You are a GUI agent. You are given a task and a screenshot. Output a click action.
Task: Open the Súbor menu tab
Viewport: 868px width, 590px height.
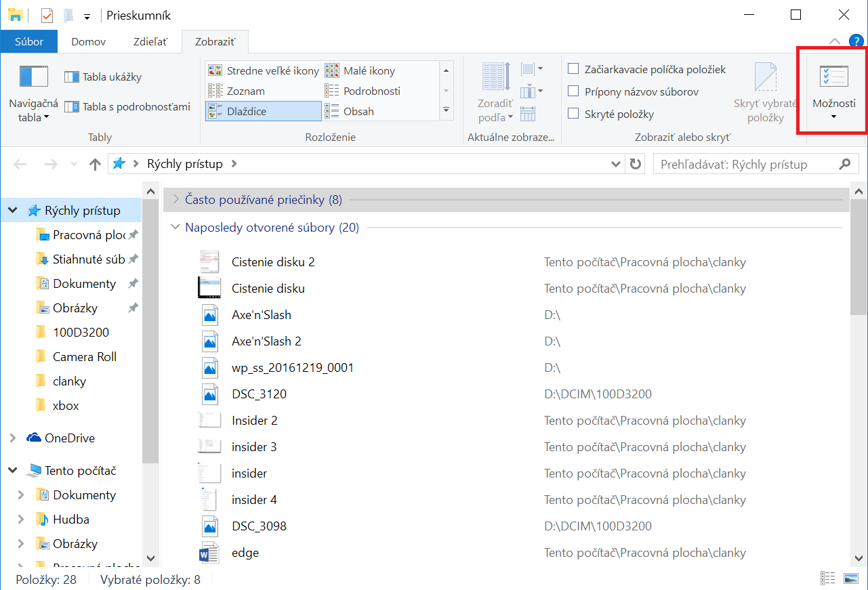click(29, 41)
